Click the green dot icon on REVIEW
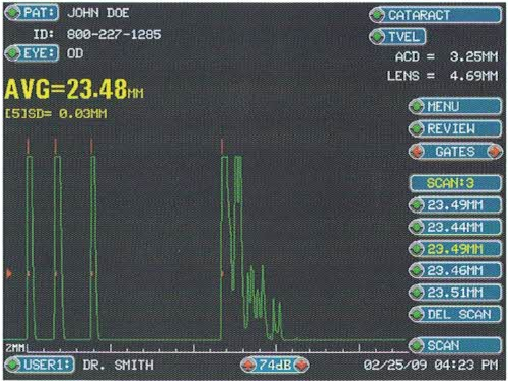The image size is (508, 381). point(417,129)
